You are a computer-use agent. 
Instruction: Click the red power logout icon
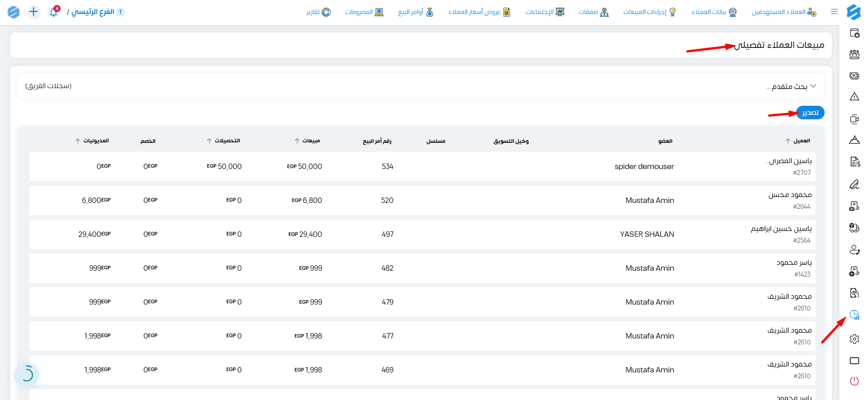click(854, 381)
